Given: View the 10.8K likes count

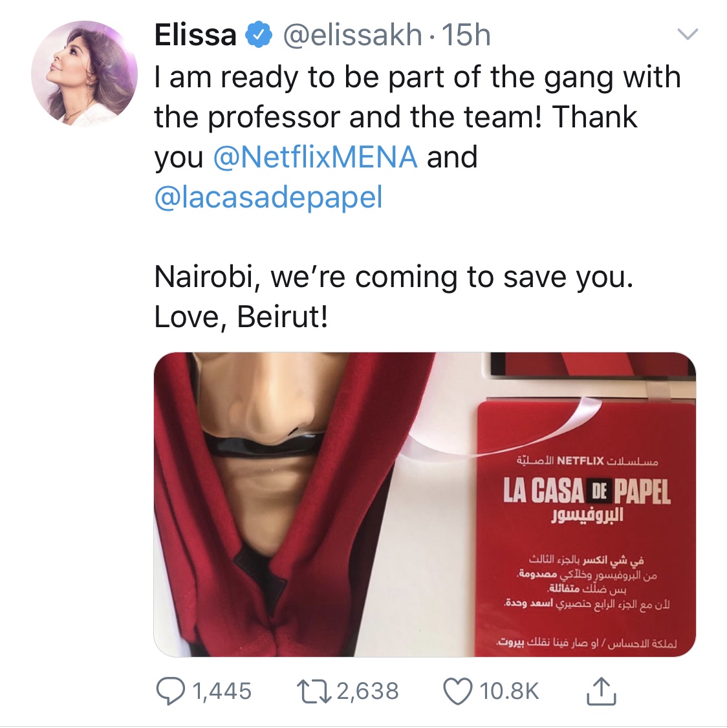Looking at the screenshot, I should pyautogui.click(x=509, y=691).
